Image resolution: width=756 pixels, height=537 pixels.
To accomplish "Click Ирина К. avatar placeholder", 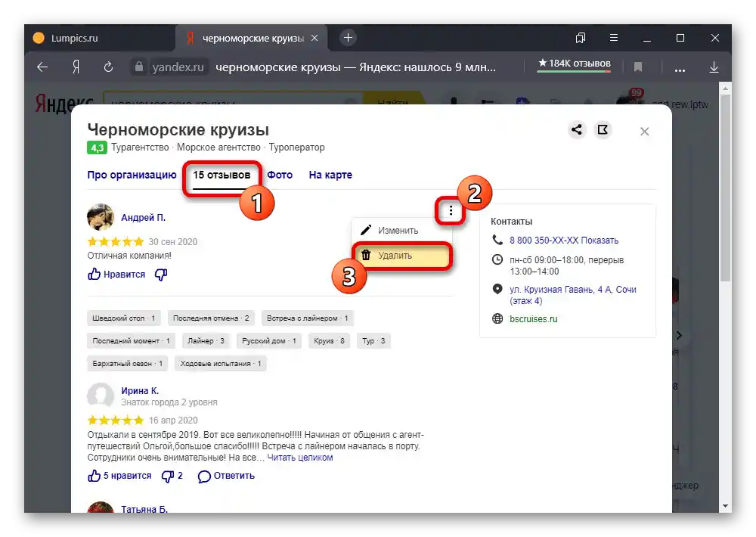I will (x=101, y=396).
